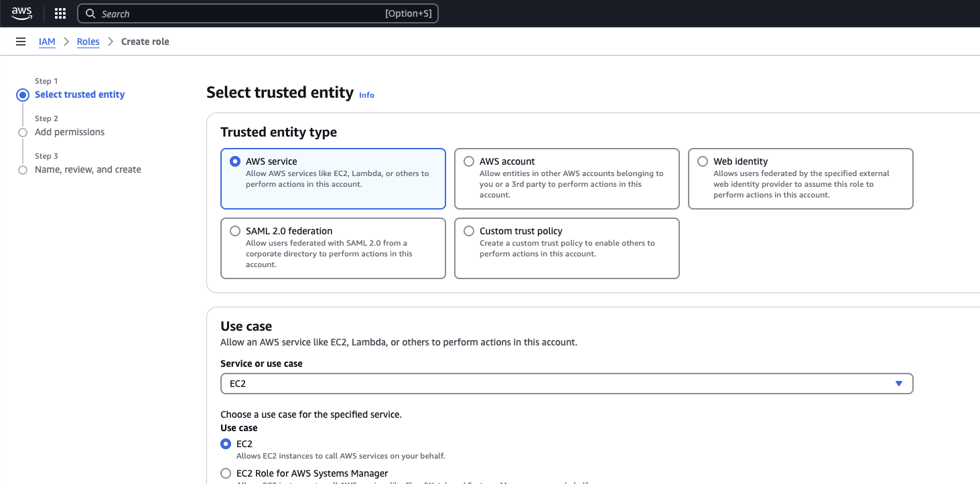Choose EC2 Role for AWS Systems Manager radio

point(226,473)
